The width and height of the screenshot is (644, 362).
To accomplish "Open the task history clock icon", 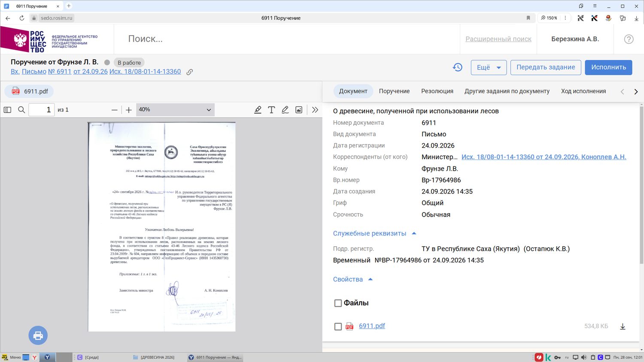I will (x=458, y=67).
